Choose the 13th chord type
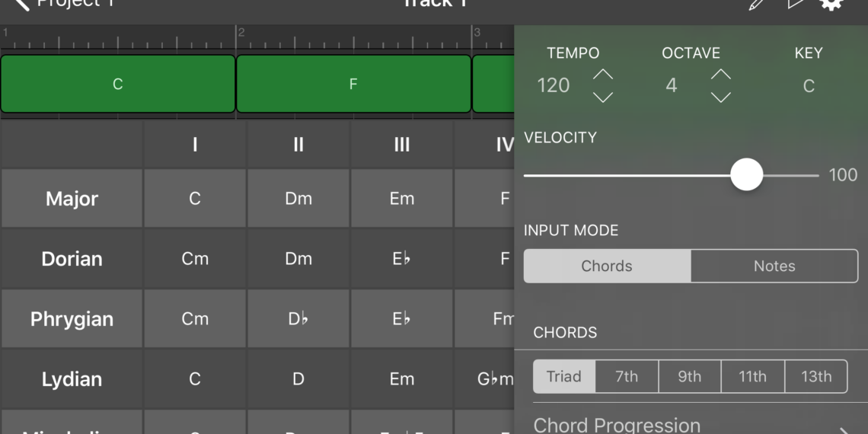The width and height of the screenshot is (868, 434). tap(816, 376)
